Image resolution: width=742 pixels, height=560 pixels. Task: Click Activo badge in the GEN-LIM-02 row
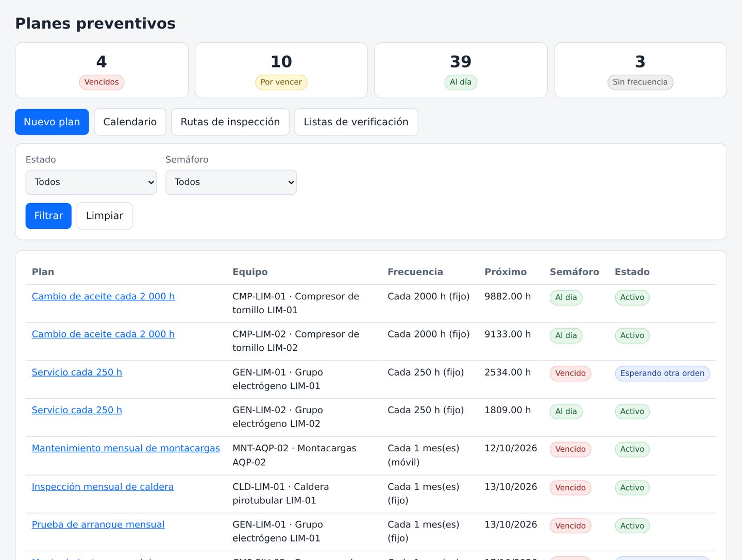632,411
